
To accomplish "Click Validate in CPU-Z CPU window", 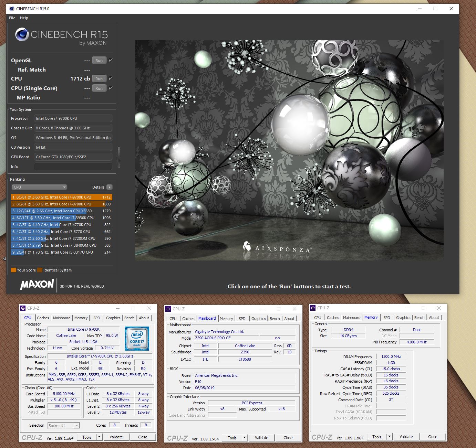I will point(116,437).
